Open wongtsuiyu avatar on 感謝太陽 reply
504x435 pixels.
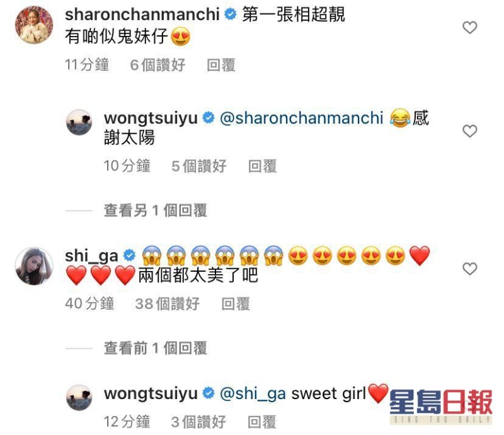(x=79, y=122)
